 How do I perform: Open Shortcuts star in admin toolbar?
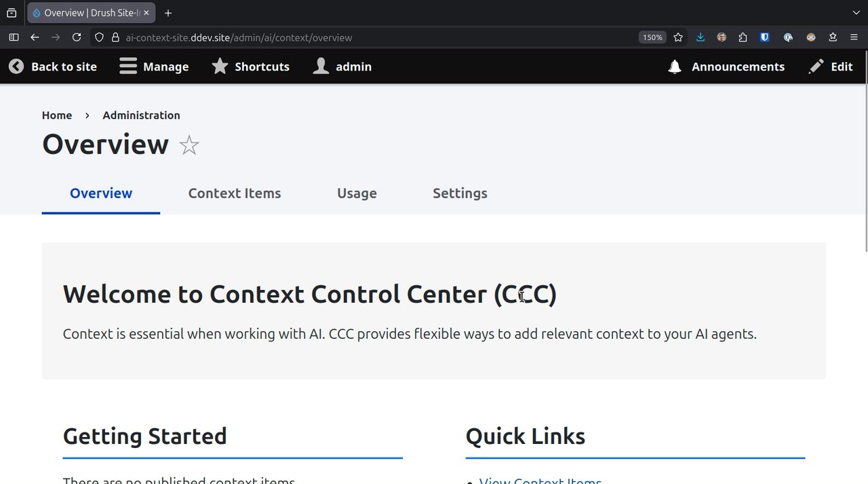coord(220,67)
